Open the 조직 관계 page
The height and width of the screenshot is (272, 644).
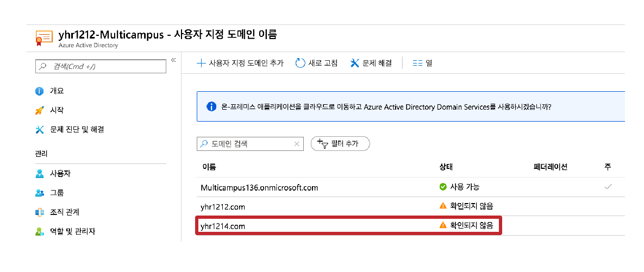[x=65, y=212]
